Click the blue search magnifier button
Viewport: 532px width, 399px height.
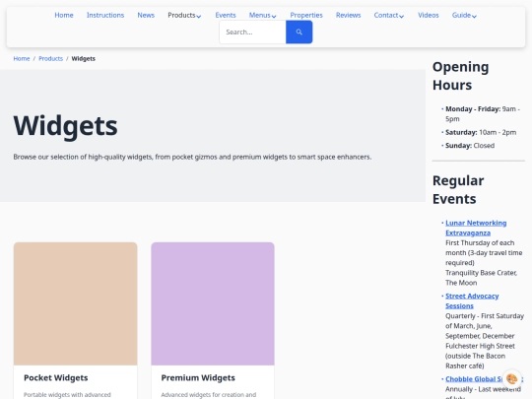click(x=299, y=32)
